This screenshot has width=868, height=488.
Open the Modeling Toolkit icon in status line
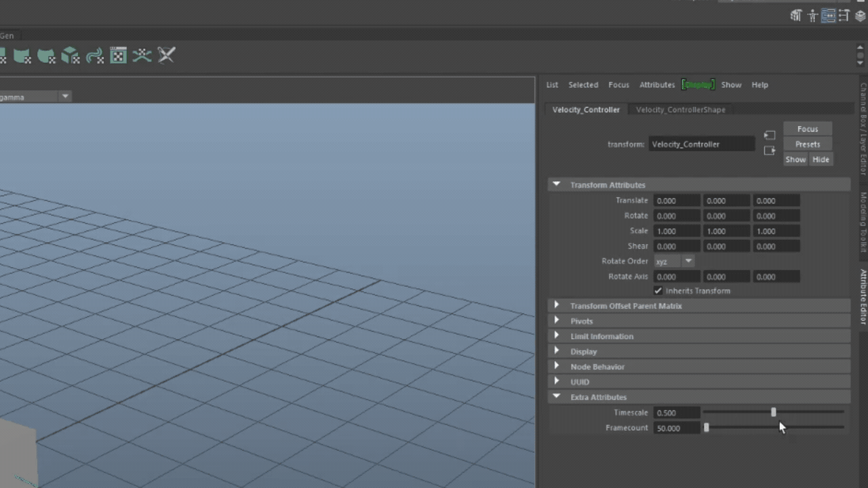click(796, 16)
